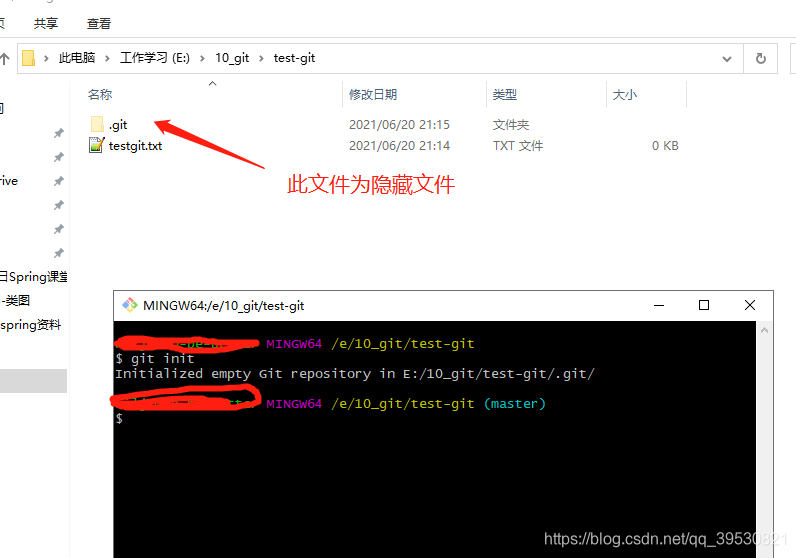796x558 pixels.
Task: Click the 0 KB size cell
Action: point(665,146)
